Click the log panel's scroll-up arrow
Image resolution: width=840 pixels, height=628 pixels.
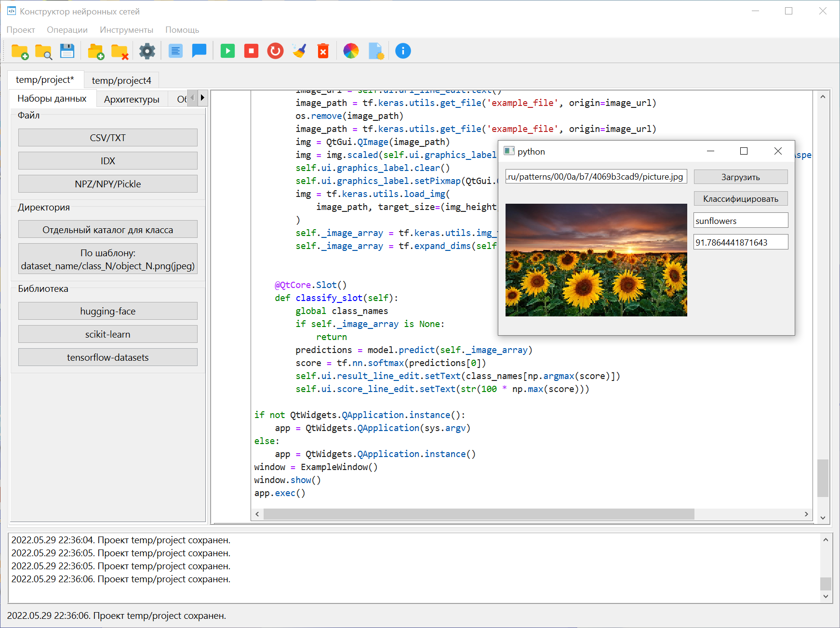click(x=826, y=540)
